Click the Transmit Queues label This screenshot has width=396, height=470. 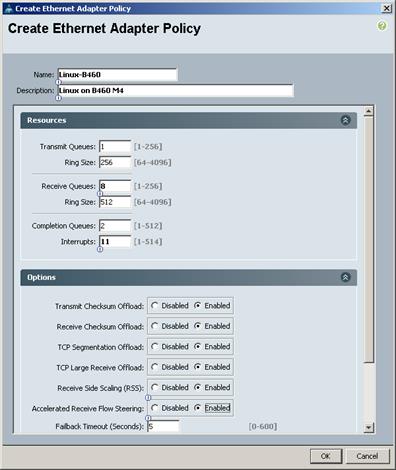tap(68, 147)
